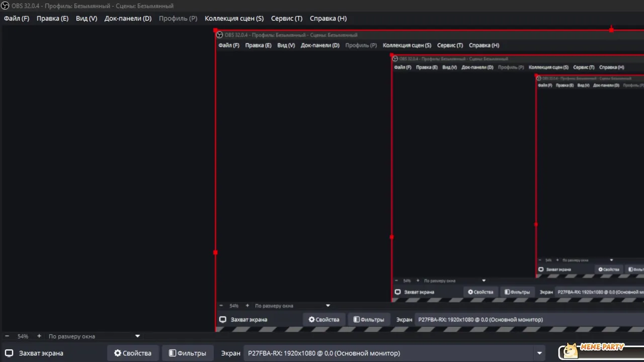The image size is (644, 362).
Task: Click Файл (F) in the largest nested preview
Action: 229,45
